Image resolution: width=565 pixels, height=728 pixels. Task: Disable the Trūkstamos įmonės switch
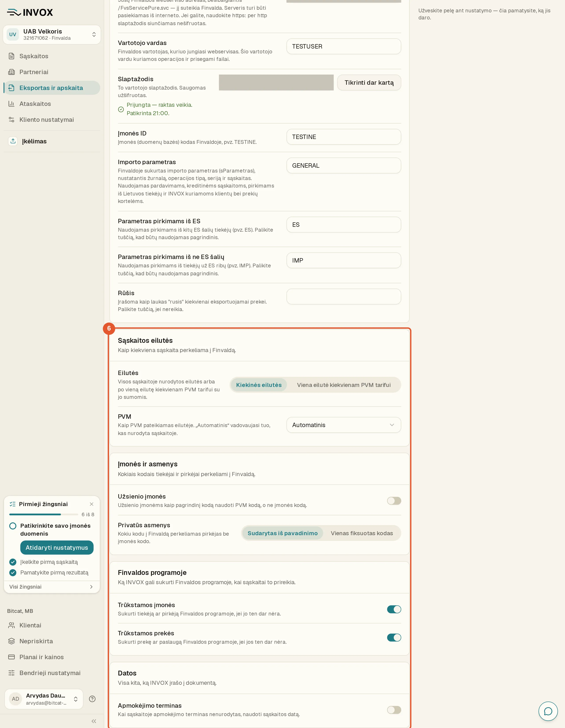coord(394,609)
